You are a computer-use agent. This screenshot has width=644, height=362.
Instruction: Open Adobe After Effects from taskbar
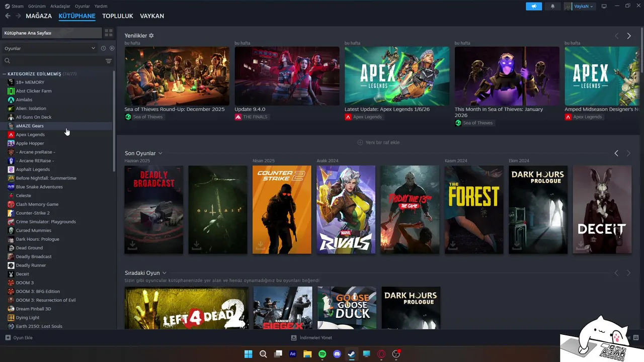click(293, 354)
